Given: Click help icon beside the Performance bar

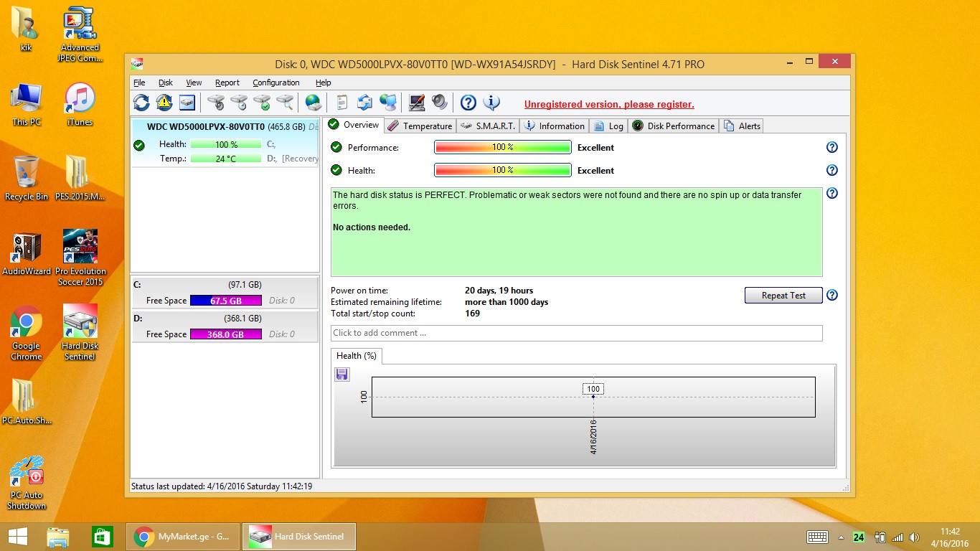Looking at the screenshot, I should (x=832, y=147).
